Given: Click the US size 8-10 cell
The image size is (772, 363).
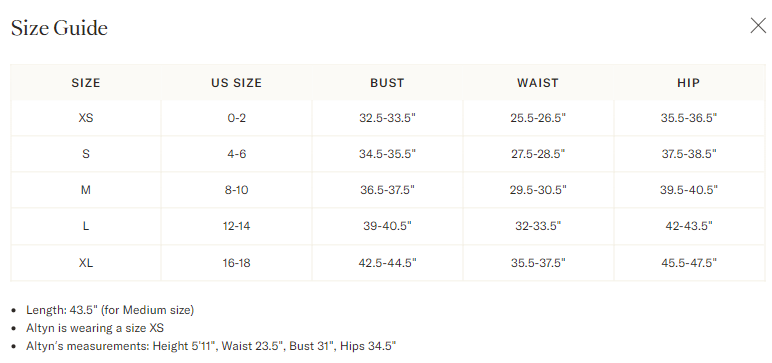Looking at the screenshot, I should [x=236, y=190].
